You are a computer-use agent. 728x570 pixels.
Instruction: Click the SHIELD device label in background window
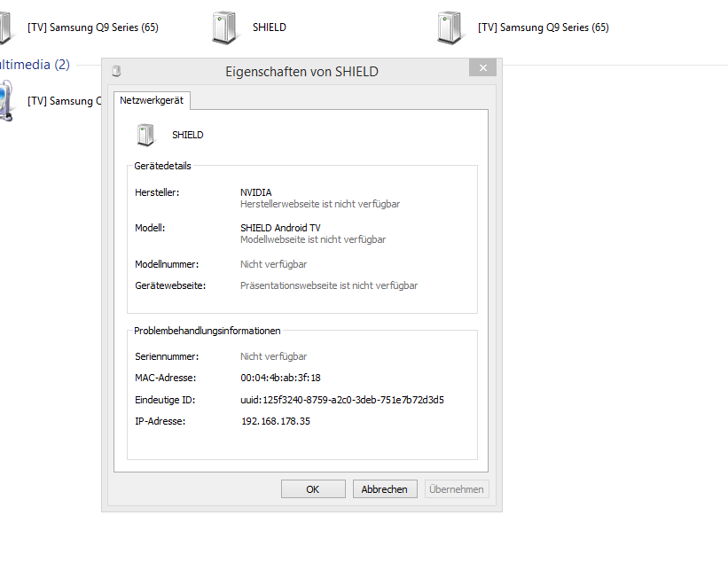pyautogui.click(x=270, y=27)
